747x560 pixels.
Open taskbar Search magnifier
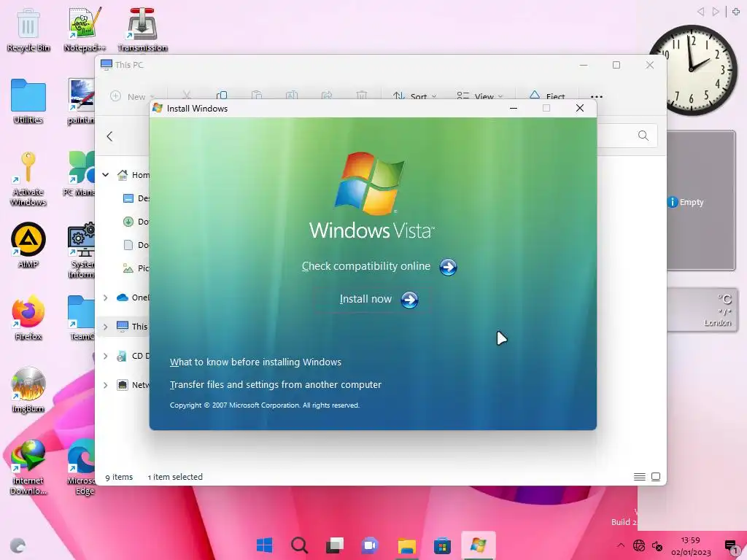coord(299,545)
